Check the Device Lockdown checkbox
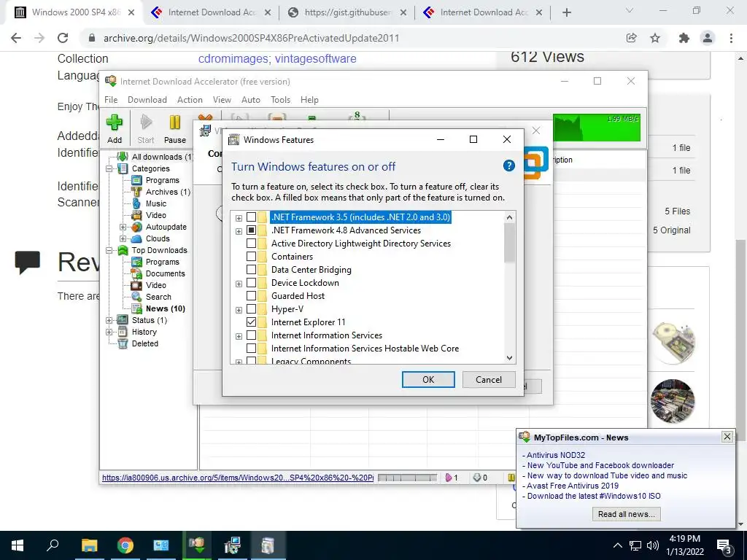The height and width of the screenshot is (560, 747). [251, 283]
